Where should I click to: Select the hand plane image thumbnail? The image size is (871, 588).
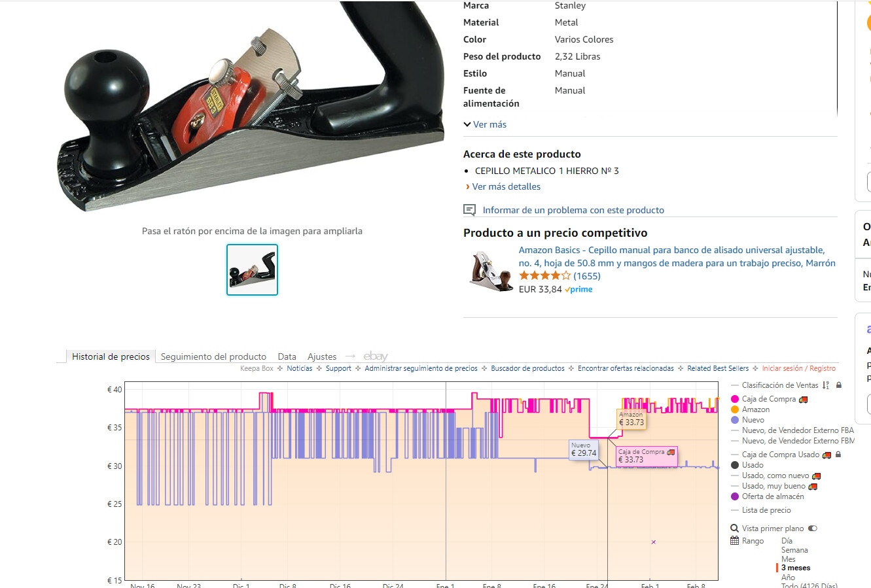coord(253,269)
